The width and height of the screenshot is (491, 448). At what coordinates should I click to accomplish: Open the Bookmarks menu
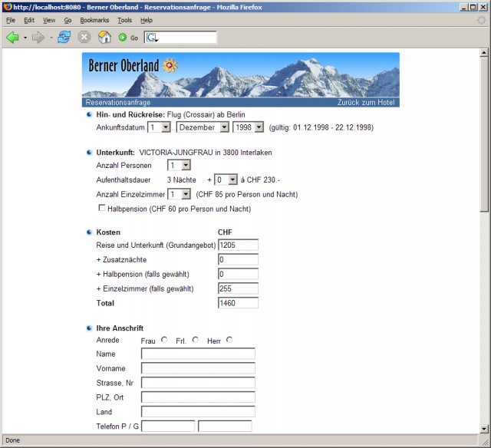click(94, 21)
